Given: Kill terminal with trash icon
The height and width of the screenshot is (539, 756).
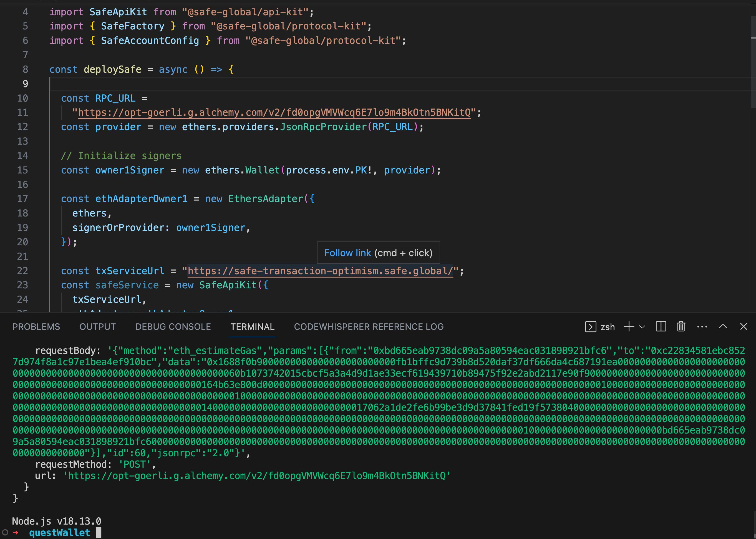Looking at the screenshot, I should (x=681, y=327).
